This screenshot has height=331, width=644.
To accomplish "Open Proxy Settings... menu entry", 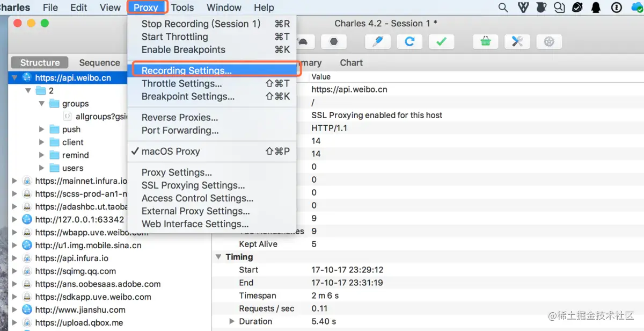I will click(212, 172).
